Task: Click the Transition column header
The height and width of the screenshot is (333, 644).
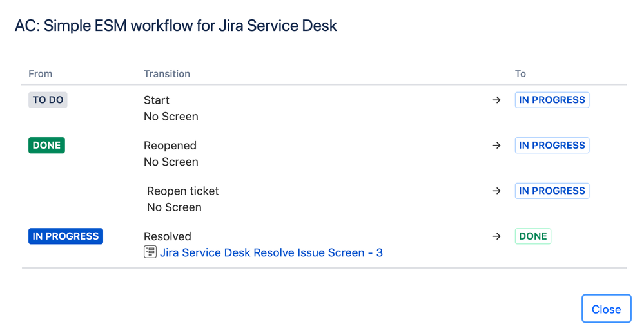Action: pyautogui.click(x=167, y=74)
